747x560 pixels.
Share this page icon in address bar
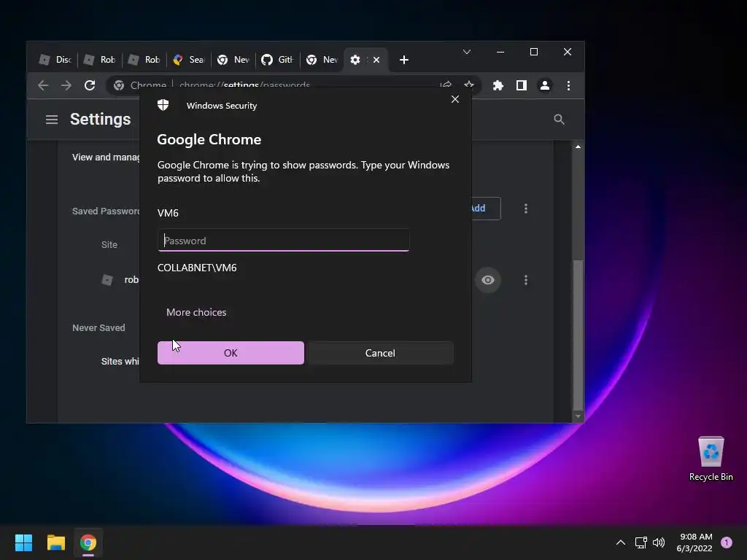pyautogui.click(x=446, y=85)
